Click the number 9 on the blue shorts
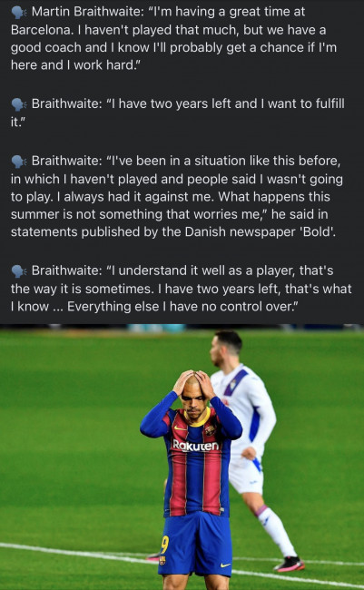The width and height of the screenshot is (364, 590). coord(165,545)
